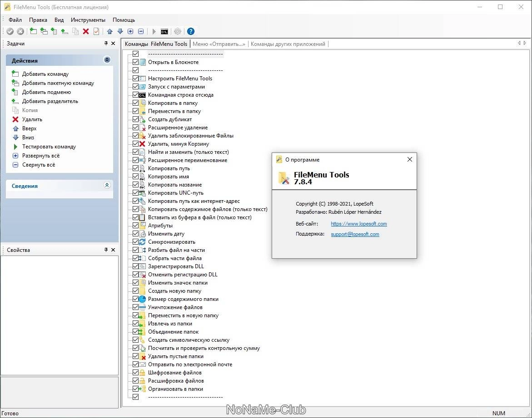532x418 pixels.
Task: Open the Файл menu
Action: coord(15,20)
